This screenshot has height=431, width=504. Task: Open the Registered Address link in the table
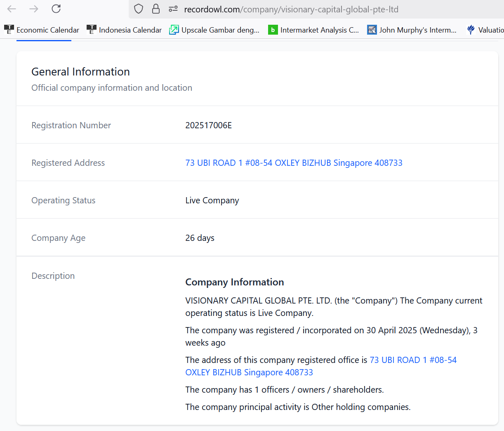click(294, 163)
